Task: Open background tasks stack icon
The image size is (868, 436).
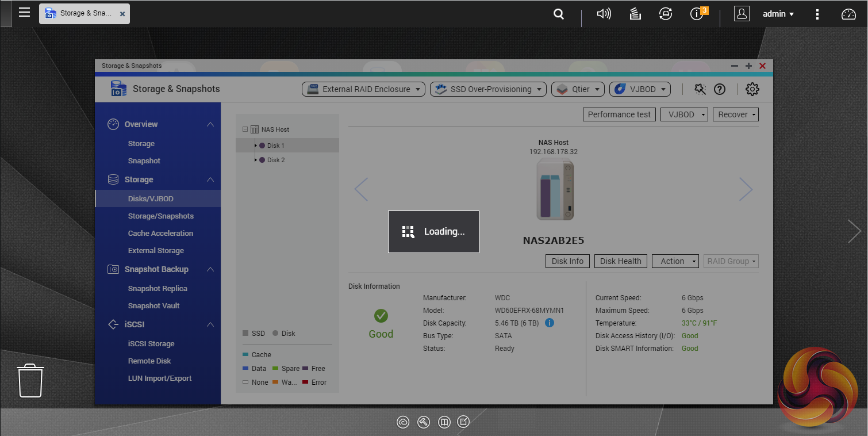Action: [x=635, y=14]
